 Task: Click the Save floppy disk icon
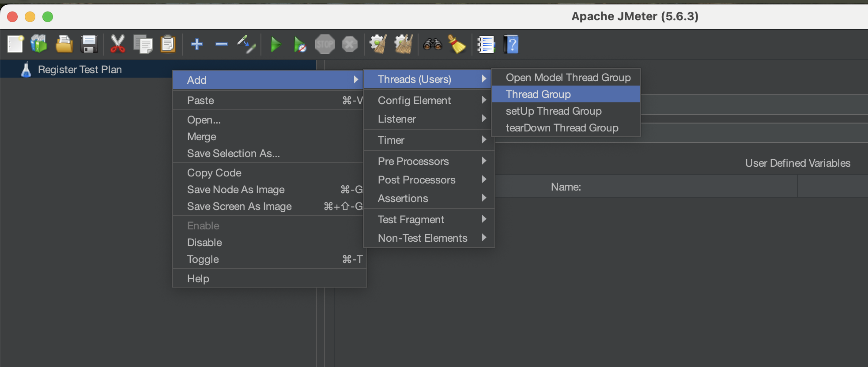point(89,45)
